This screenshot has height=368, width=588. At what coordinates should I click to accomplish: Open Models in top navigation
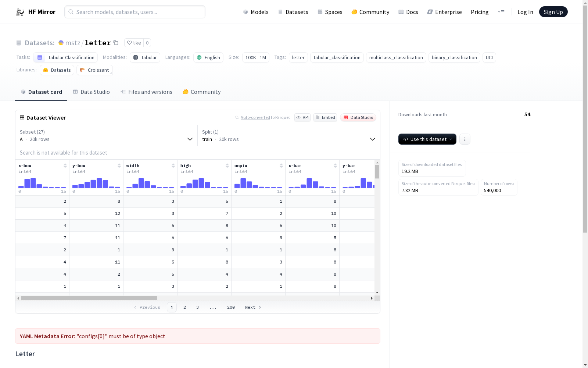coord(256,12)
